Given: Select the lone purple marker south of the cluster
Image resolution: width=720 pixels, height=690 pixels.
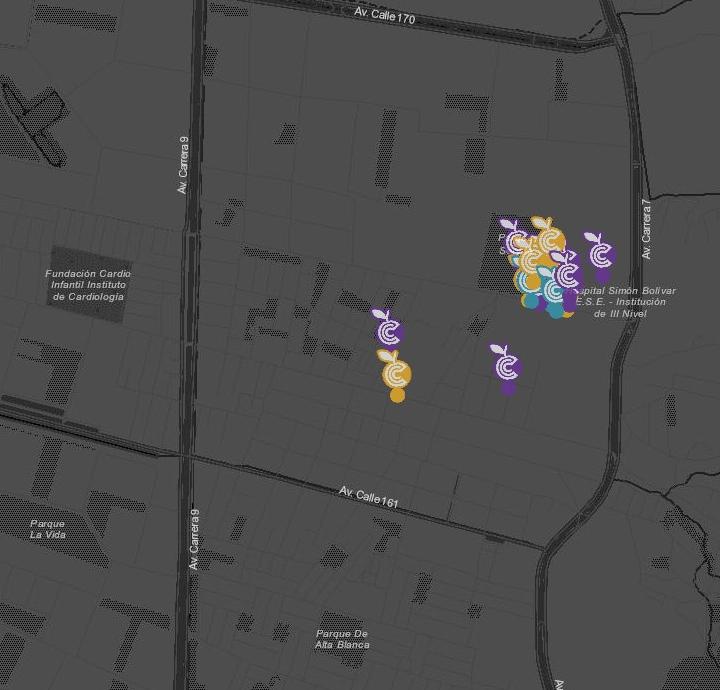Looking at the screenshot, I should click(507, 366).
